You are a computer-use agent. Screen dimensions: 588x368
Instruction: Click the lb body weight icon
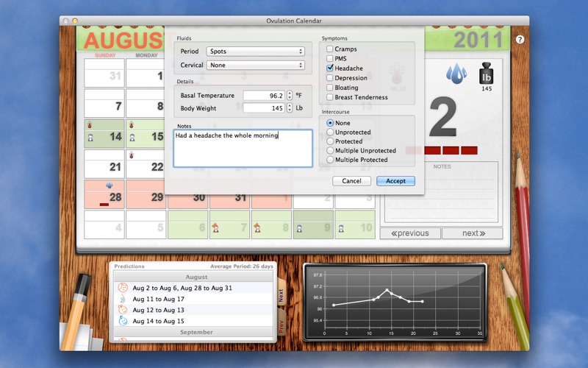click(486, 75)
